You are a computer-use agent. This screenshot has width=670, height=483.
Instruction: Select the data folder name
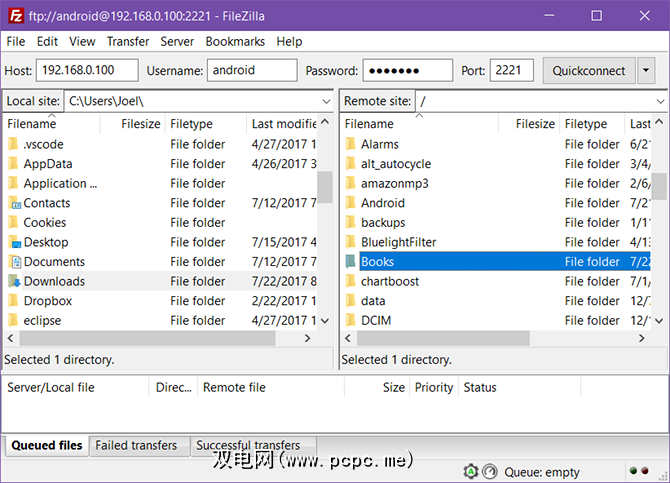click(x=373, y=301)
